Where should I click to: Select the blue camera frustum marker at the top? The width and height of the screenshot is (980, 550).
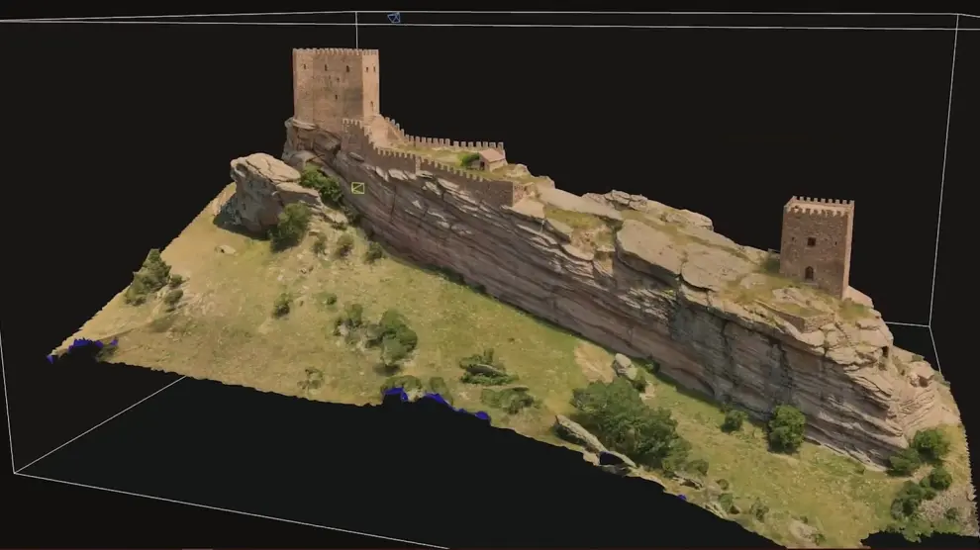[x=393, y=18]
